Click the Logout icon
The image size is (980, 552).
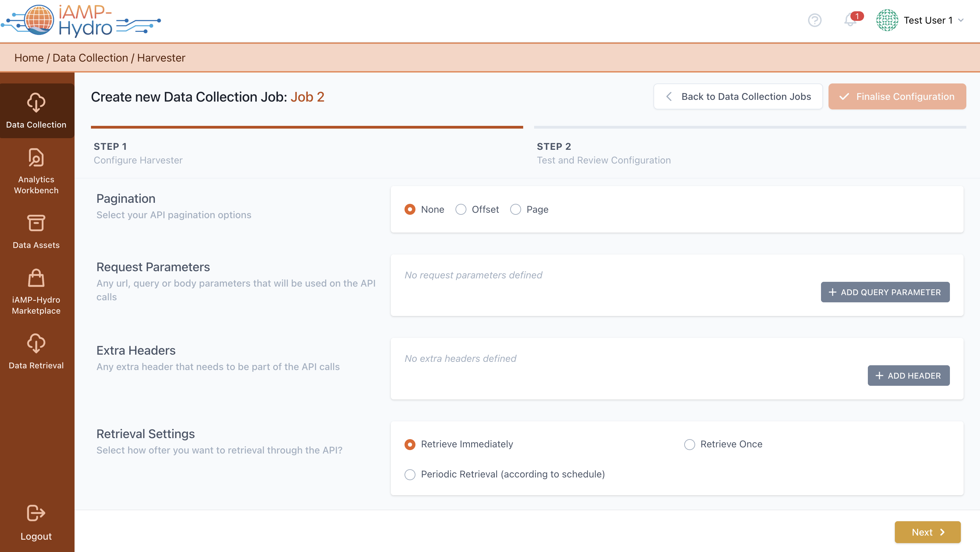pos(36,513)
